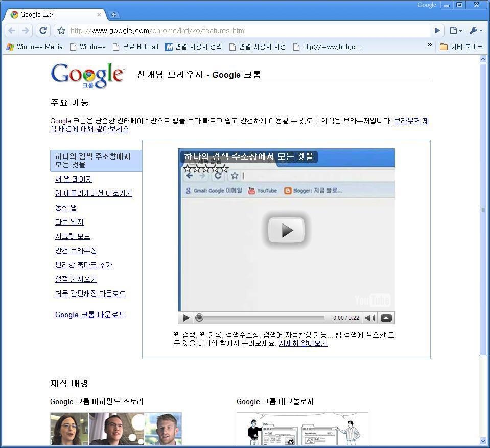Open the Google 크롬 테크놀로지 comic thumbnail
The width and height of the screenshot is (490, 448).
(x=302, y=429)
